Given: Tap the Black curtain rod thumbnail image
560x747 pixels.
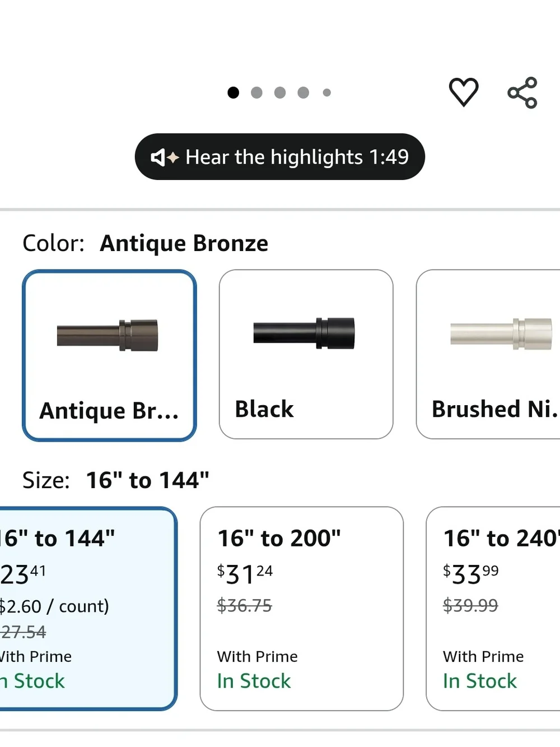Looking at the screenshot, I should tap(304, 333).
